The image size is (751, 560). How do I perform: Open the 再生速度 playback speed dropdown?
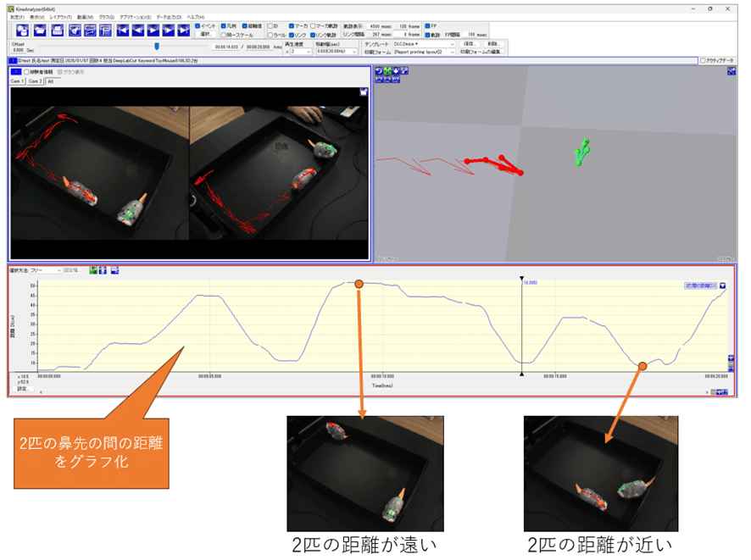pos(301,51)
